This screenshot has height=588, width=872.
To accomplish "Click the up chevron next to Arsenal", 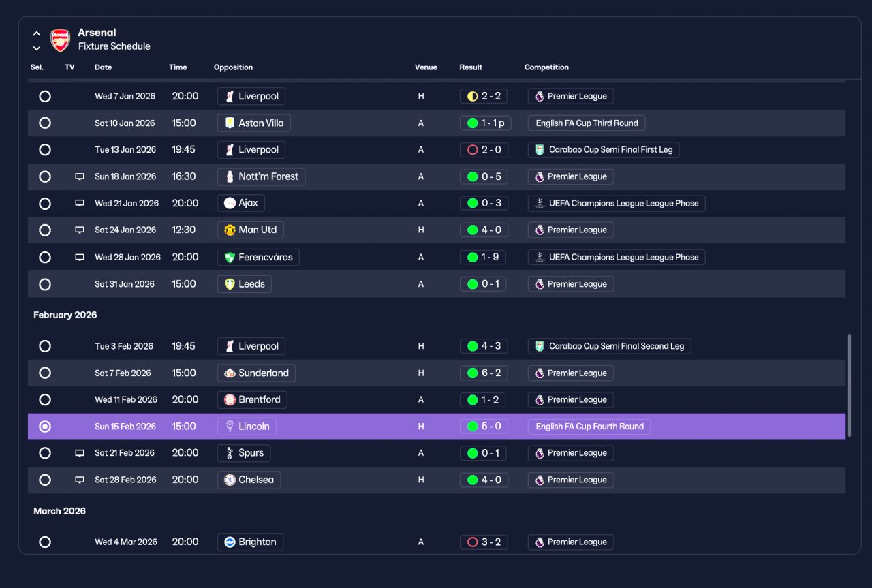I will click(x=37, y=33).
